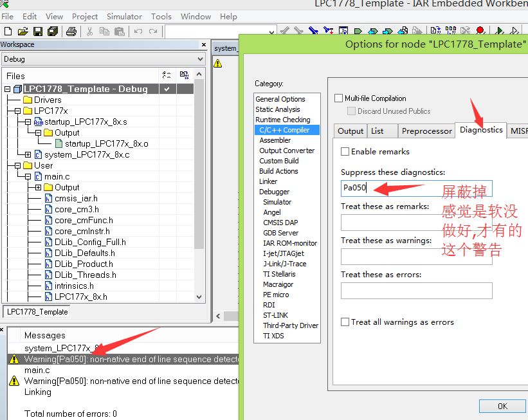This screenshot has width=528, height=420.
Task: Click the Drivers folder icon
Action: pos(28,100)
